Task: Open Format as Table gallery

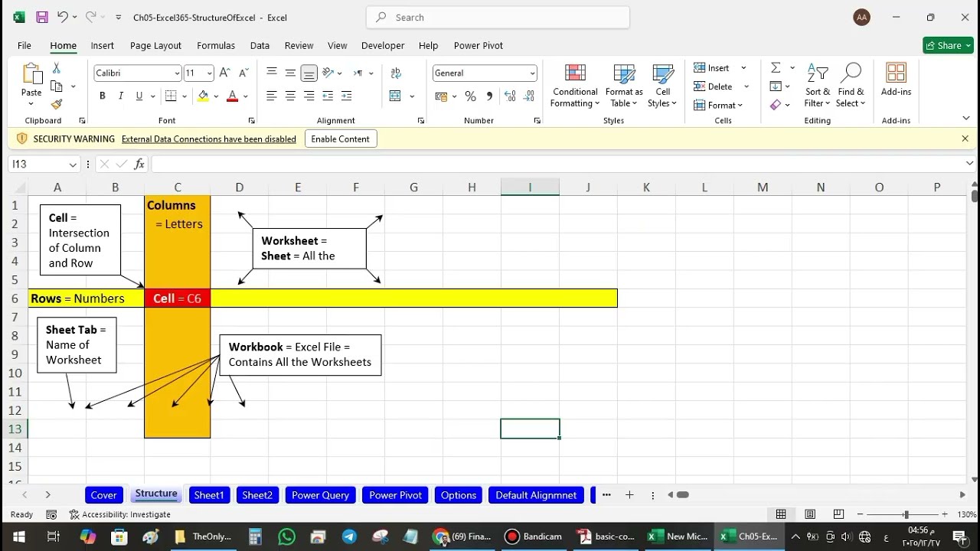Action: 624,86
